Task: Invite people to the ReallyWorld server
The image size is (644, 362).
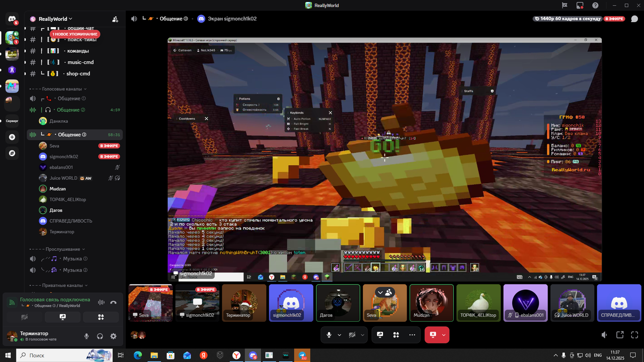Action: pyautogui.click(x=115, y=19)
